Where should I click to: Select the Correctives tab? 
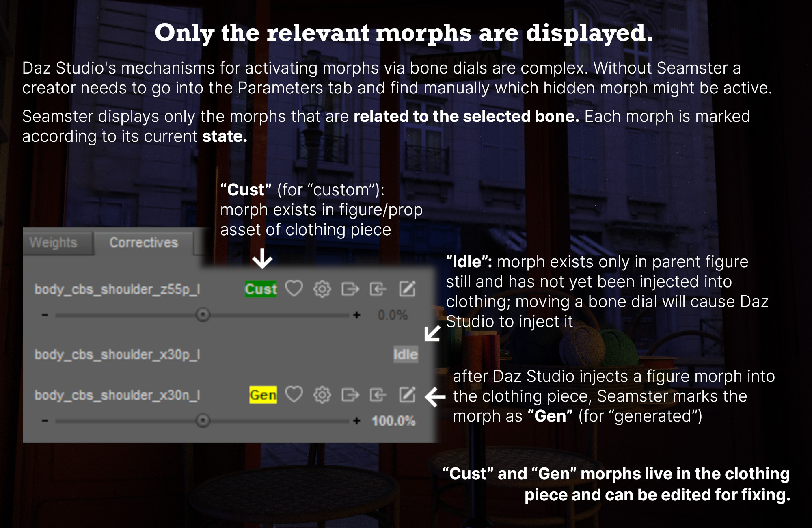(144, 243)
